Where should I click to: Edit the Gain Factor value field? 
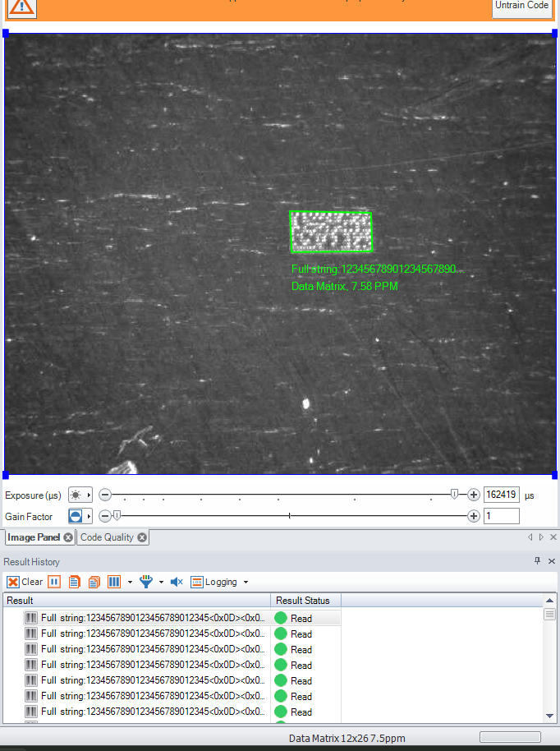pyautogui.click(x=501, y=516)
